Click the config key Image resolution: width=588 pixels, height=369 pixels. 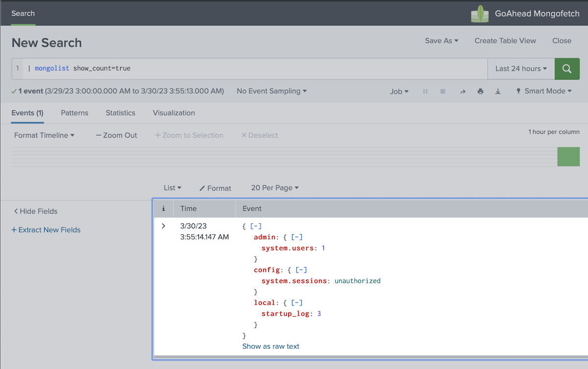click(x=267, y=270)
